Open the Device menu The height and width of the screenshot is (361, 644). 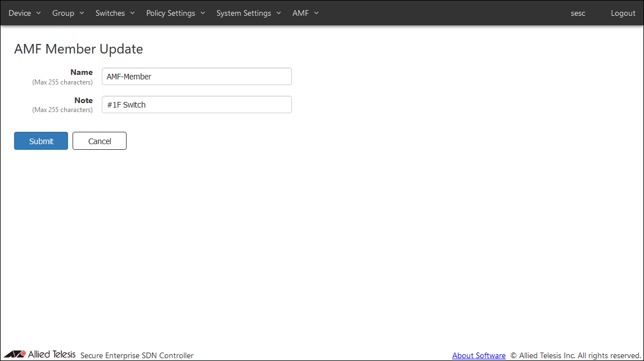click(20, 13)
